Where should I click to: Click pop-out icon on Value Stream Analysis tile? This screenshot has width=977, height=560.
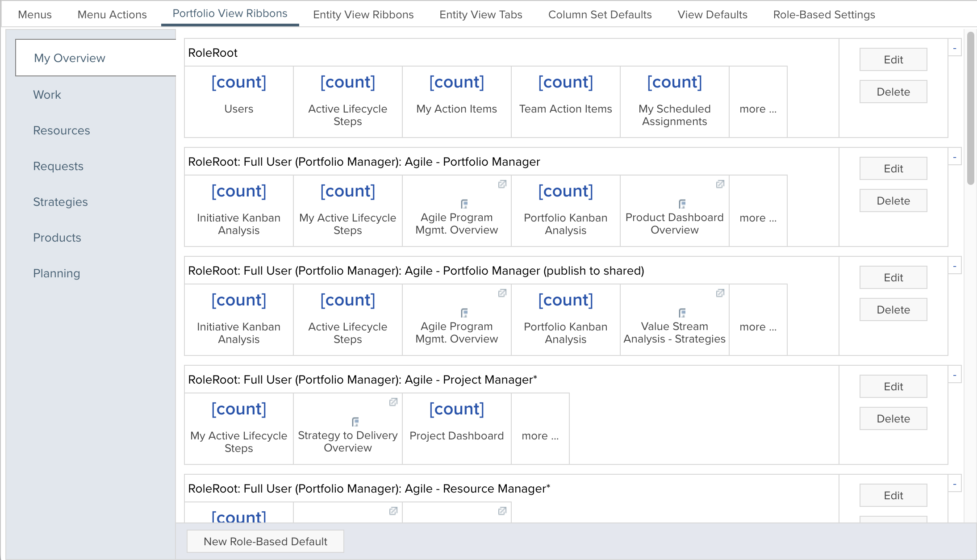click(720, 293)
